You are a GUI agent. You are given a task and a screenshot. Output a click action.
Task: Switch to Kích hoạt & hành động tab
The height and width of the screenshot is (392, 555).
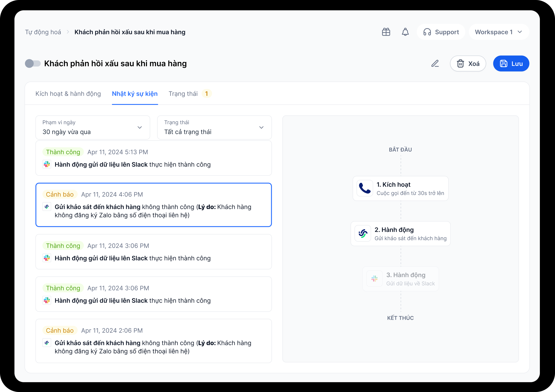[68, 94]
